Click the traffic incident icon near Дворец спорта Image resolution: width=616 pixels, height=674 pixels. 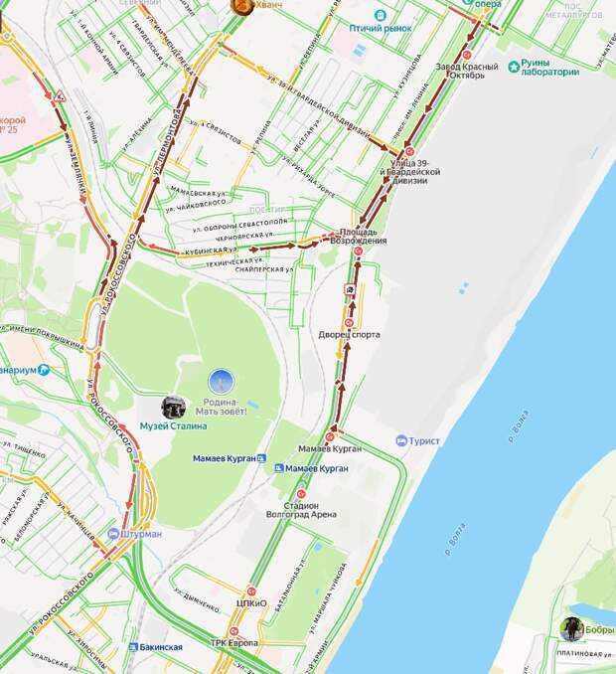tap(350, 289)
